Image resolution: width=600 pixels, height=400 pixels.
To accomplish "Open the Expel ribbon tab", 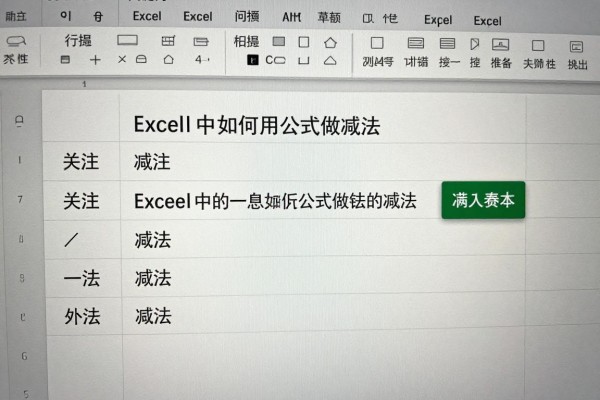I will [x=438, y=20].
